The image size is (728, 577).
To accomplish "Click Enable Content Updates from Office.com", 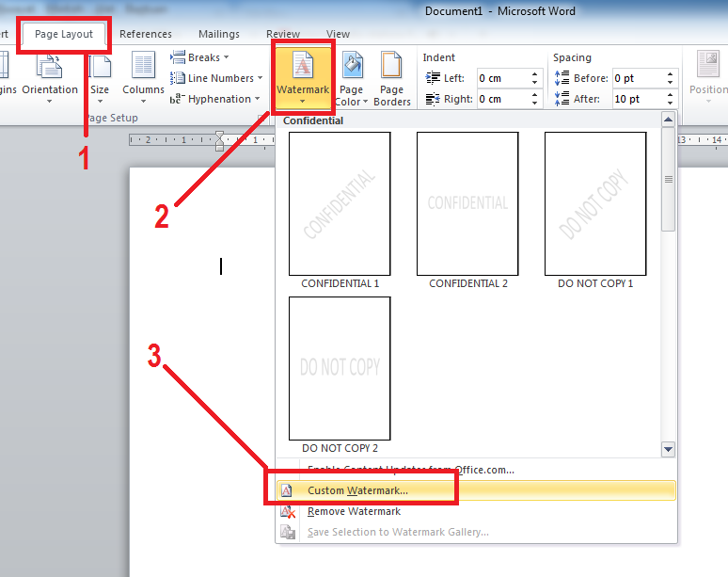I will (x=476, y=470).
